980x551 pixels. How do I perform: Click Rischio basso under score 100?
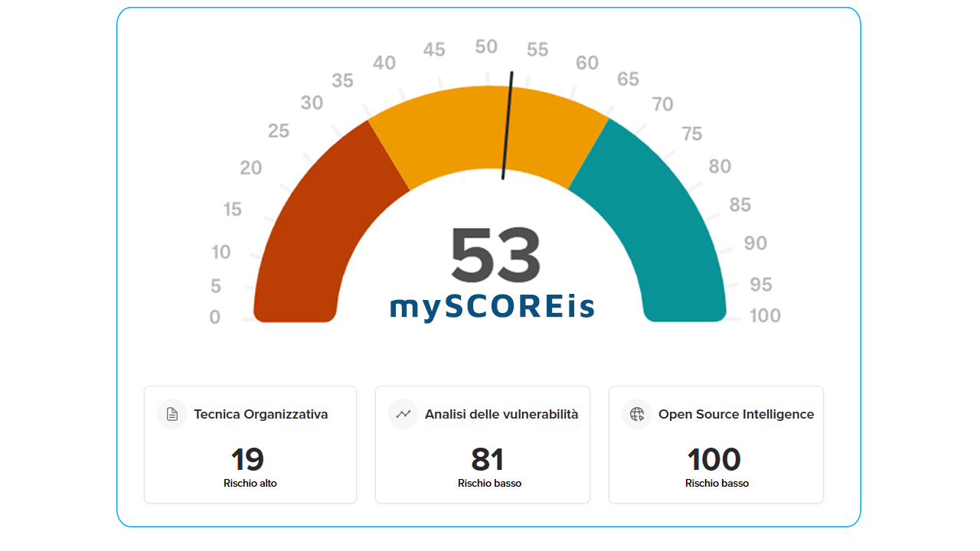click(x=717, y=484)
